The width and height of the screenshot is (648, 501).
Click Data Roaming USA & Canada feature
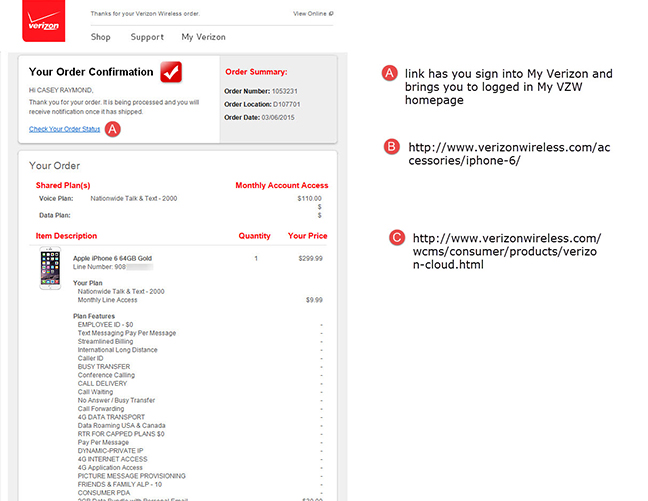coord(122,425)
